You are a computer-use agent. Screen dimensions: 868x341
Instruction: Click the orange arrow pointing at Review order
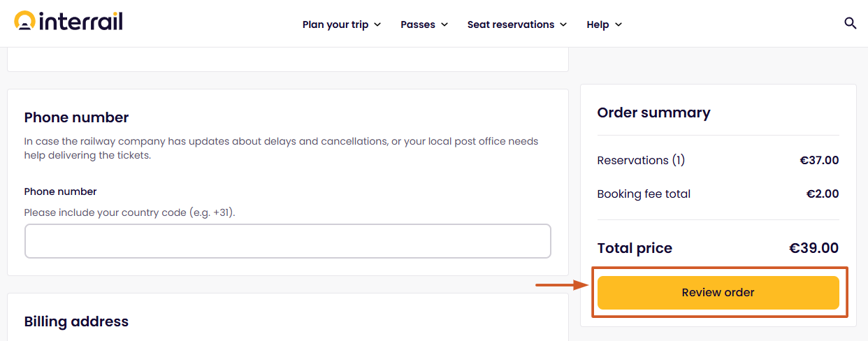pos(563,284)
